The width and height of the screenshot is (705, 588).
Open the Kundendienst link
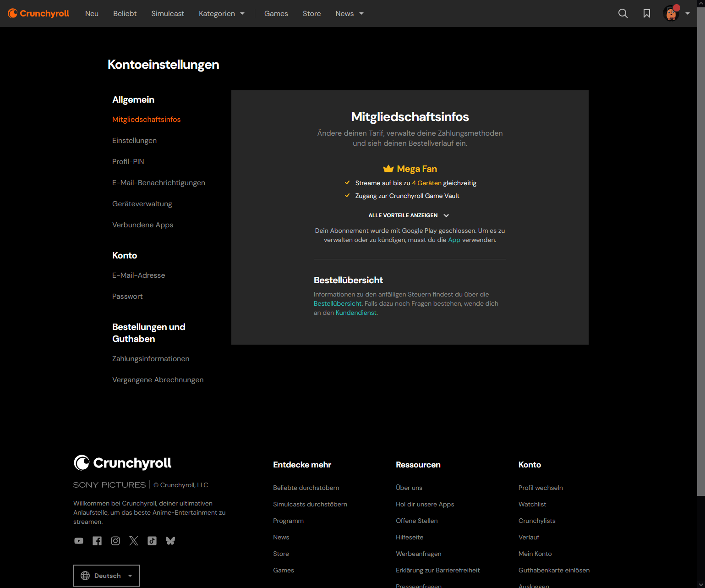tap(356, 312)
